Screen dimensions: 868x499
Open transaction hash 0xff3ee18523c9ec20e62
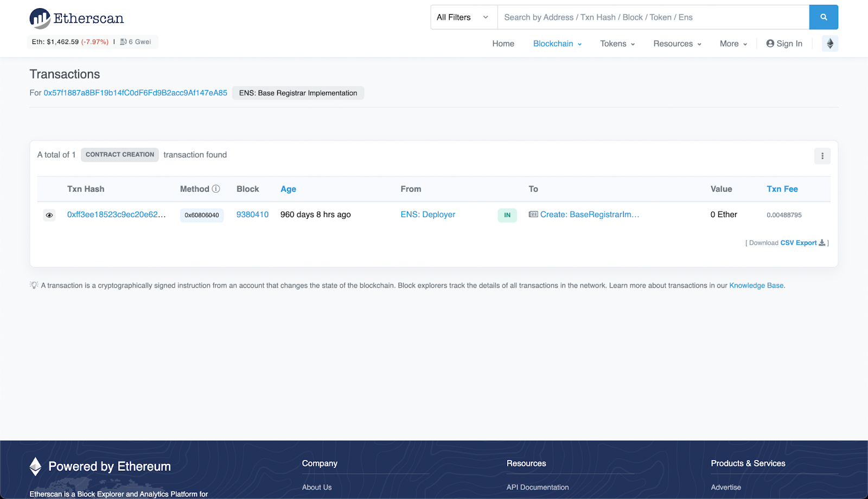(117, 214)
